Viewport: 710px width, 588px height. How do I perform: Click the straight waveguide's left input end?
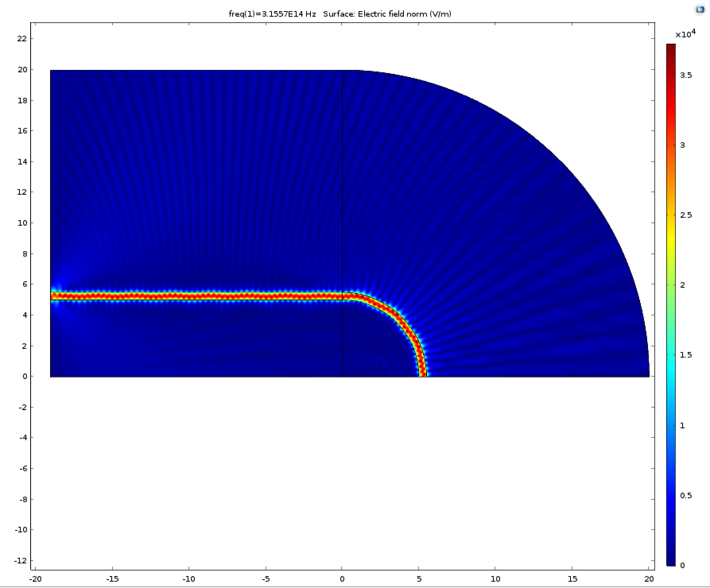click(x=54, y=296)
